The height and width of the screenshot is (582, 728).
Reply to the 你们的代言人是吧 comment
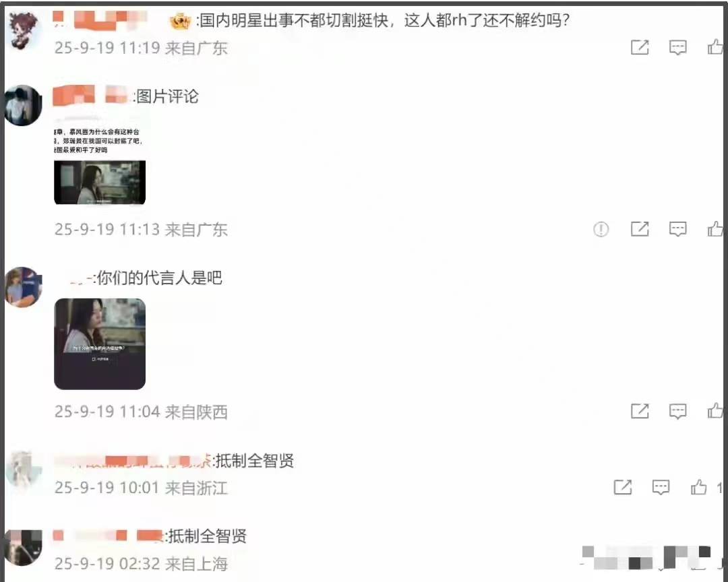(x=677, y=411)
